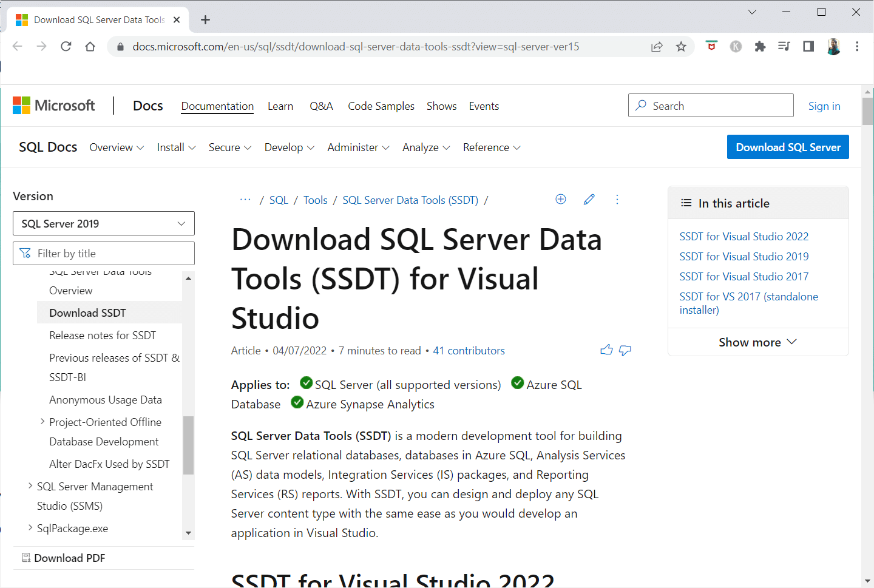Open Release notes for SSDT
This screenshot has height=588, width=874.
tap(103, 336)
